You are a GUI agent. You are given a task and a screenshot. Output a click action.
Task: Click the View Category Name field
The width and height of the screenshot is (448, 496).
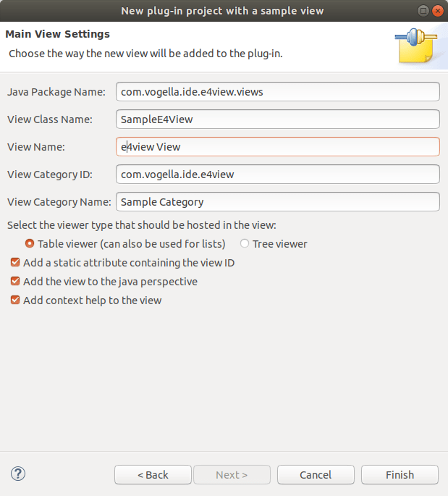pyautogui.click(x=277, y=201)
